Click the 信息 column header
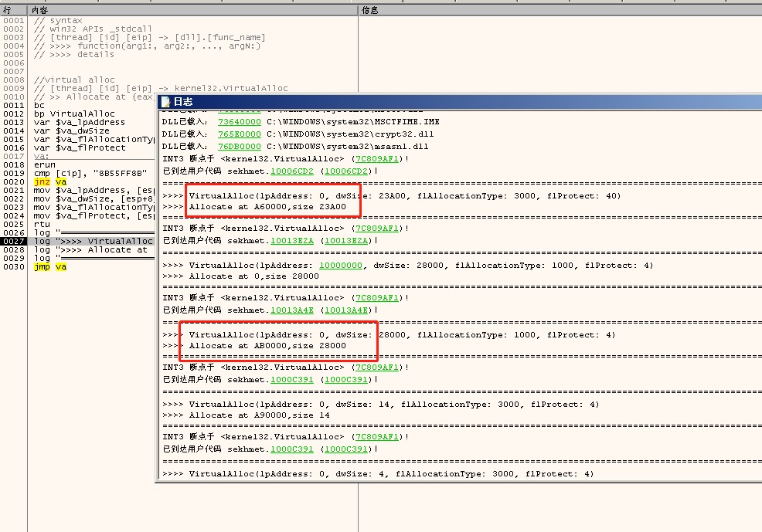 (370, 10)
